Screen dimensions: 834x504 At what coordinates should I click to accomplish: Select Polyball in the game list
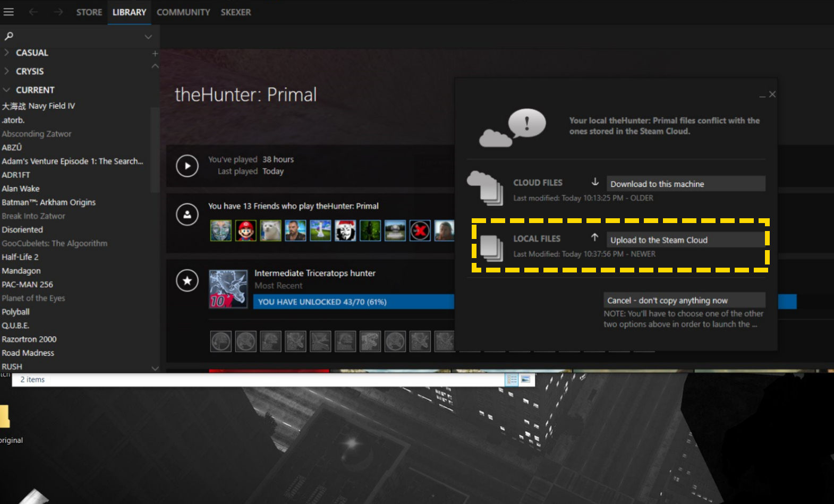(15, 312)
